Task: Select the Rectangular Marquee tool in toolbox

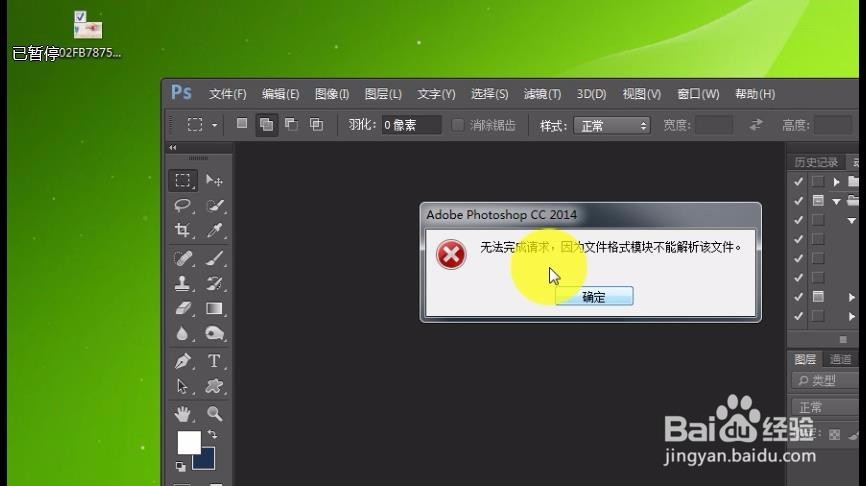Action: point(183,181)
